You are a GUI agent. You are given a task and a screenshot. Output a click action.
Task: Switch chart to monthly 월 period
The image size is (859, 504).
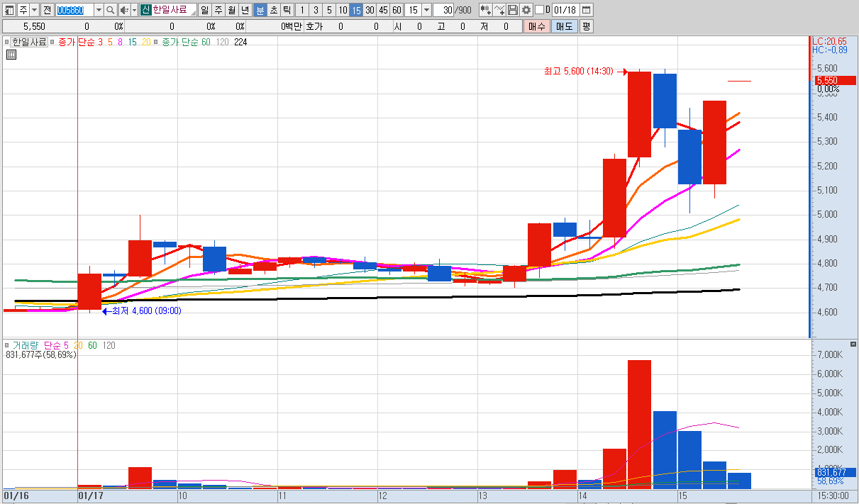[231, 10]
